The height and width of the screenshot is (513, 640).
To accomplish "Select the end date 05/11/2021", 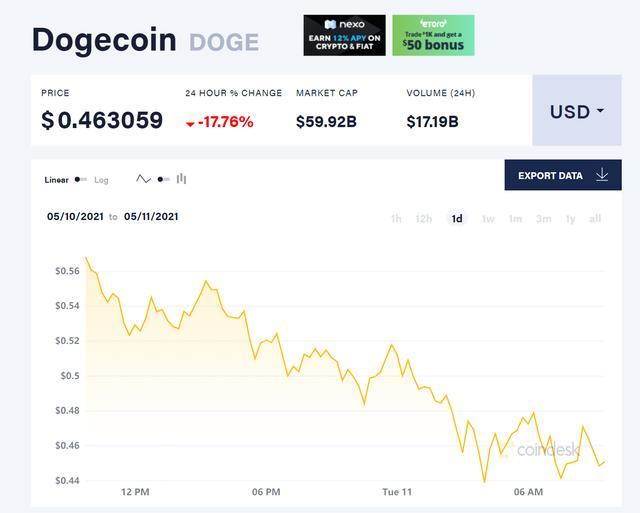I will pyautogui.click(x=151, y=216).
